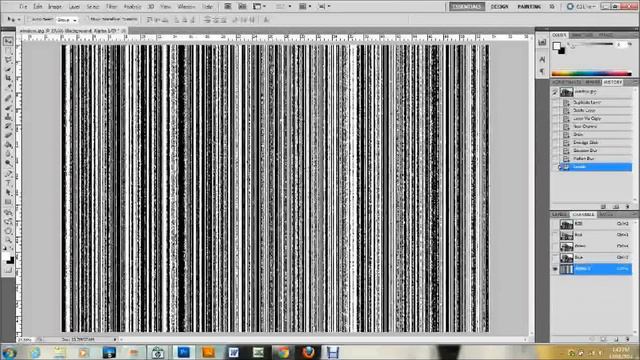Select the Clone Stamp tool
Image resolution: width=640 pixels, height=360 pixels.
pos(8,117)
